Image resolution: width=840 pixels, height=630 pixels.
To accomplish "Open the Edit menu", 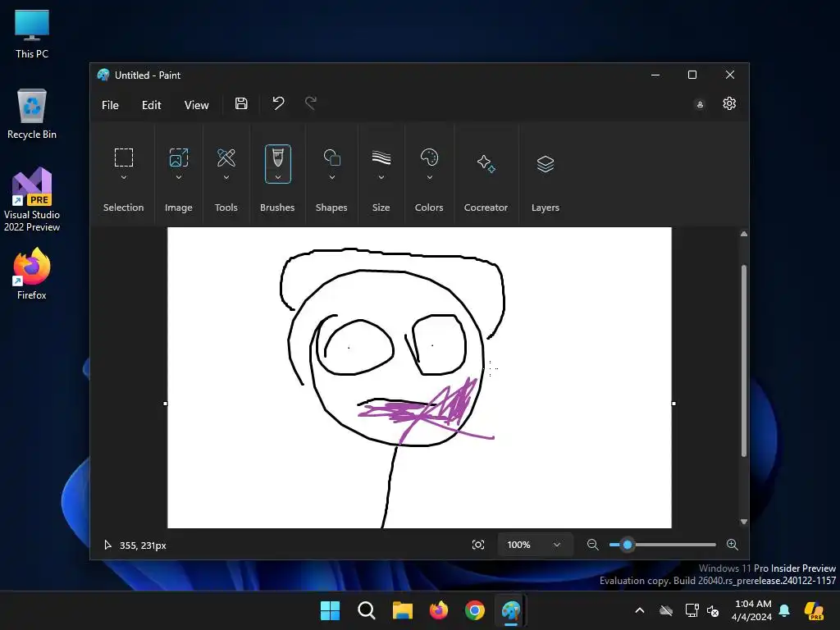I will (x=152, y=105).
